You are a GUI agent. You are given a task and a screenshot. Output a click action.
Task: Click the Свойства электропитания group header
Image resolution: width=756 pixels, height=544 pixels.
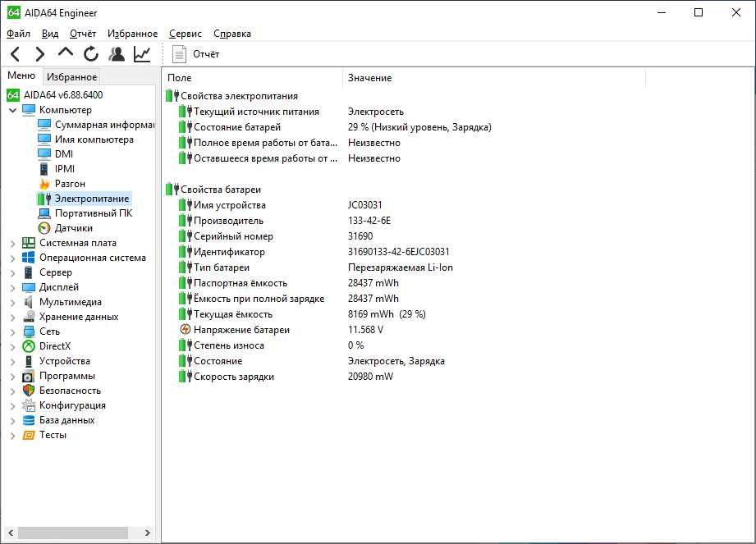(239, 96)
